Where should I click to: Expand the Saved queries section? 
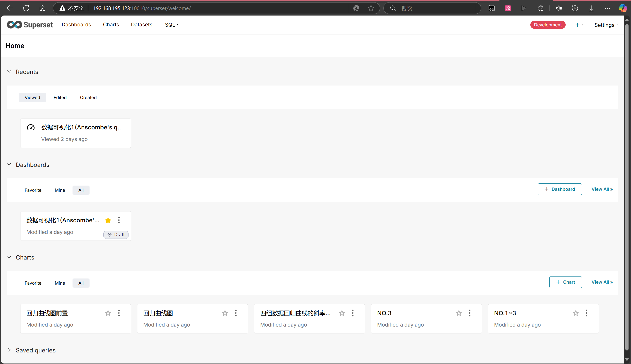9,350
